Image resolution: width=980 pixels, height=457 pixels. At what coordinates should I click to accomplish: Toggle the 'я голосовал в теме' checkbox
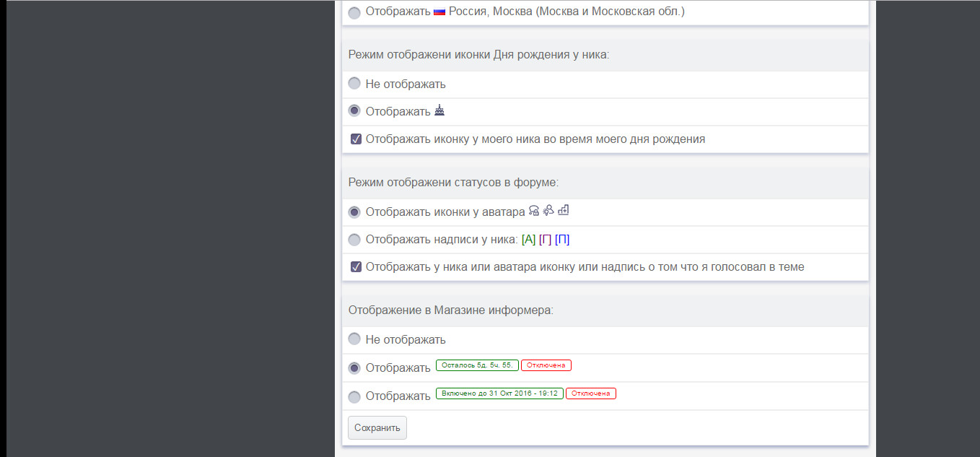pyautogui.click(x=356, y=267)
